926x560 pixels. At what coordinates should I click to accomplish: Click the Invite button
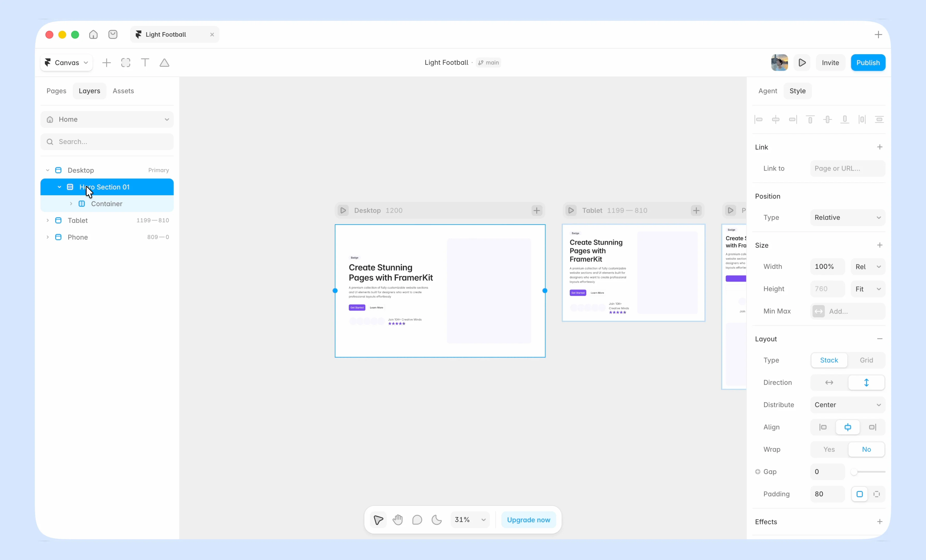coord(830,63)
